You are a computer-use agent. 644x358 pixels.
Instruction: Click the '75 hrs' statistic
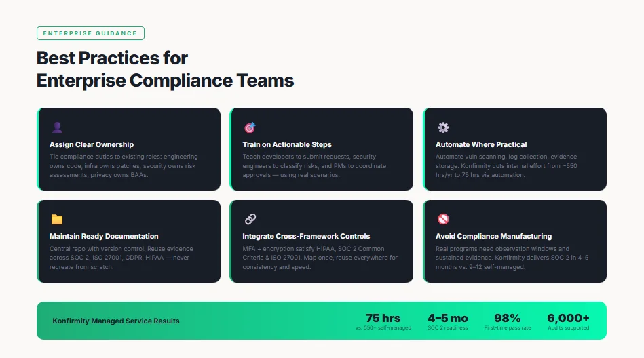tap(383, 318)
